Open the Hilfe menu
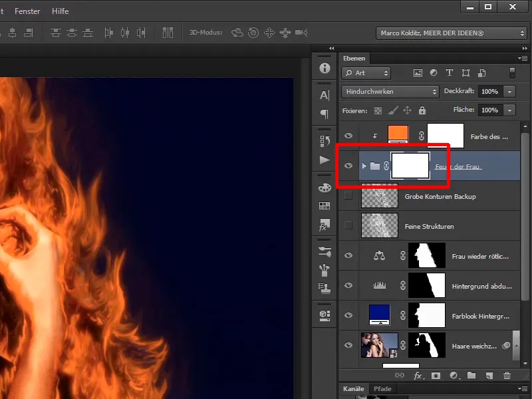532x399 pixels. click(x=60, y=11)
